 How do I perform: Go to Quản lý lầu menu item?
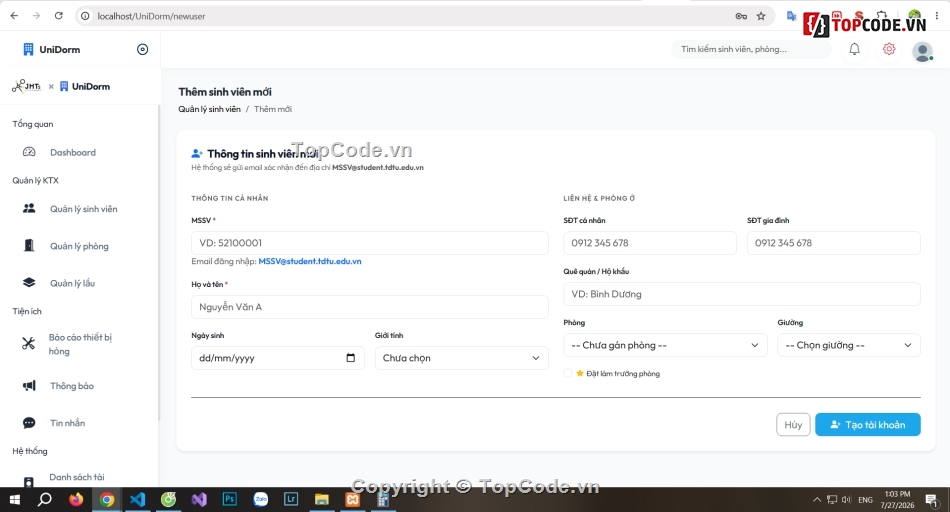coord(73,283)
